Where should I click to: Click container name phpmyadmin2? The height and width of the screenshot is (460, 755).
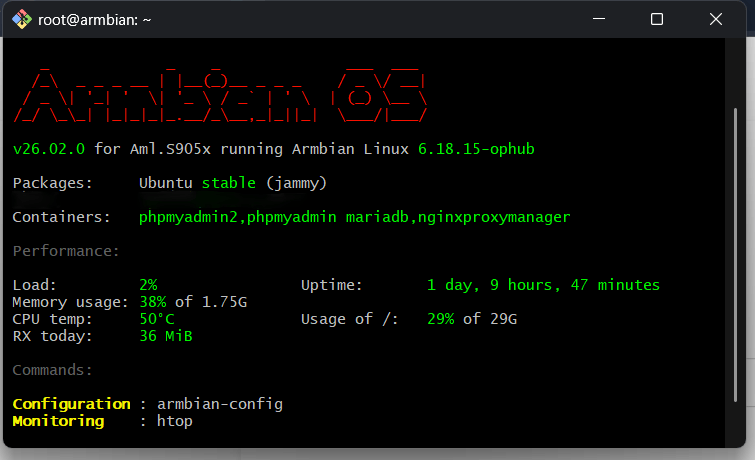click(x=188, y=217)
